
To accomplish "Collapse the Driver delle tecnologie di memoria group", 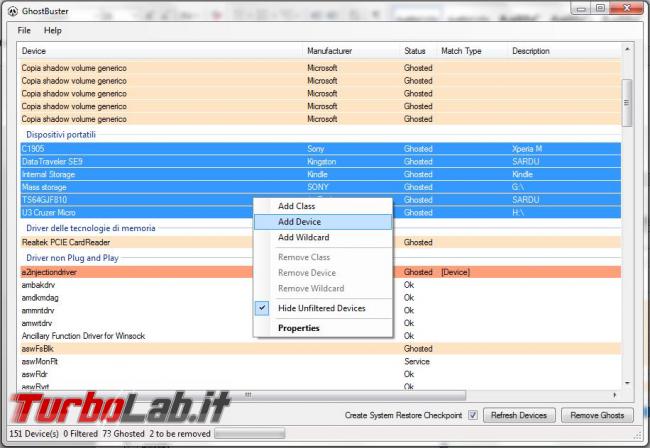I will [x=91, y=228].
